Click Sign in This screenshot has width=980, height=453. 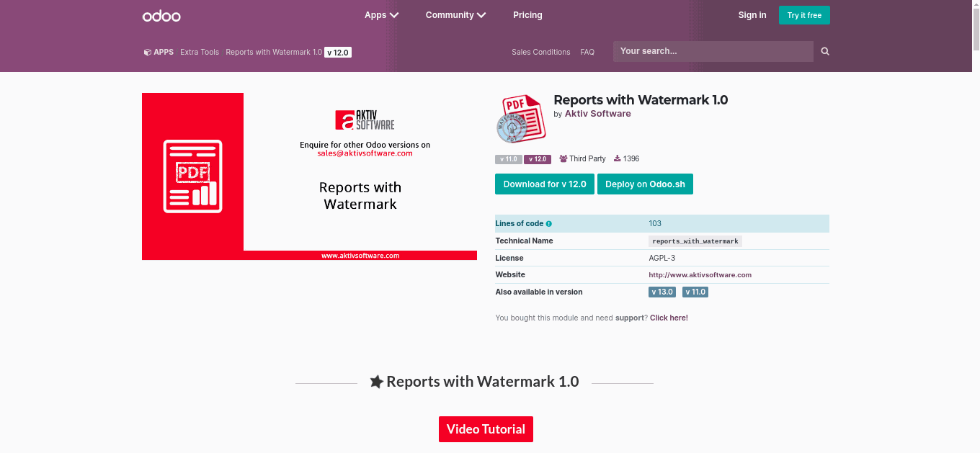tap(752, 15)
